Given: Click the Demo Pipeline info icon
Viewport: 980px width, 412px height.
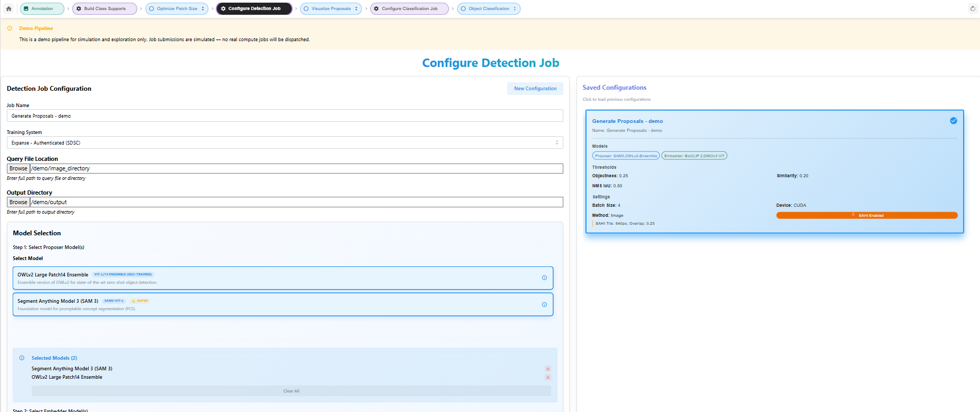Looking at the screenshot, I should [x=9, y=28].
